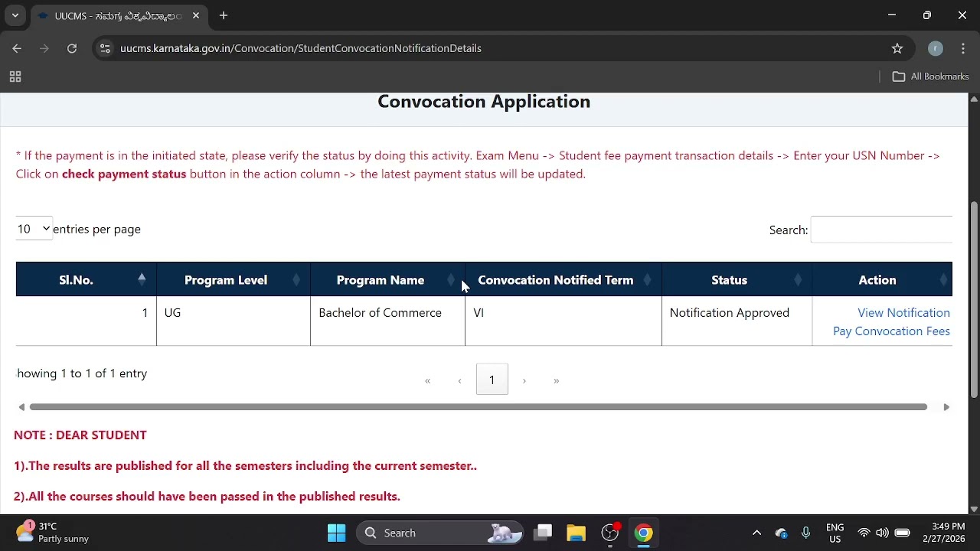This screenshot has height=551, width=980.
Task: Sort by Status column
Action: [x=737, y=280]
